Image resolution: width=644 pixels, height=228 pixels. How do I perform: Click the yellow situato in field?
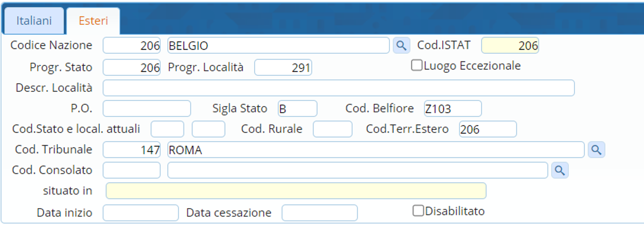[x=296, y=191]
